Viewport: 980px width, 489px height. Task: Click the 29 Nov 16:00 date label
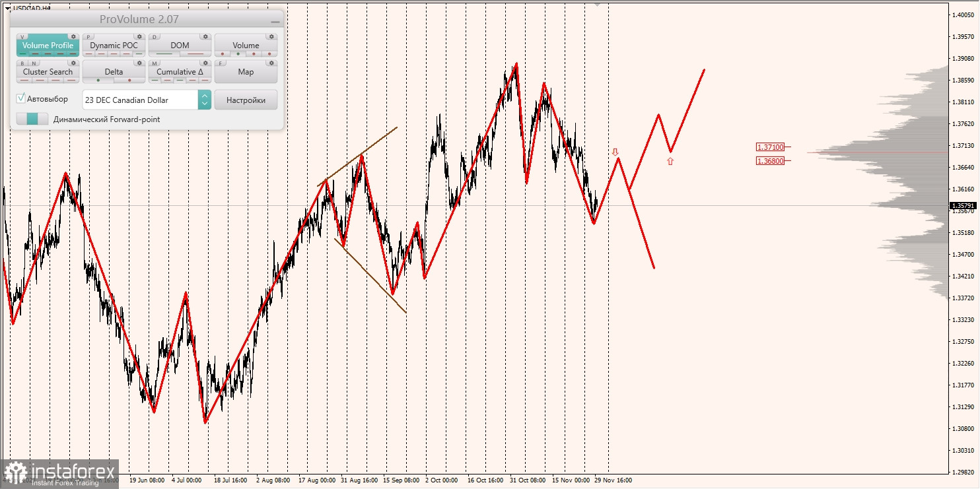613,480
